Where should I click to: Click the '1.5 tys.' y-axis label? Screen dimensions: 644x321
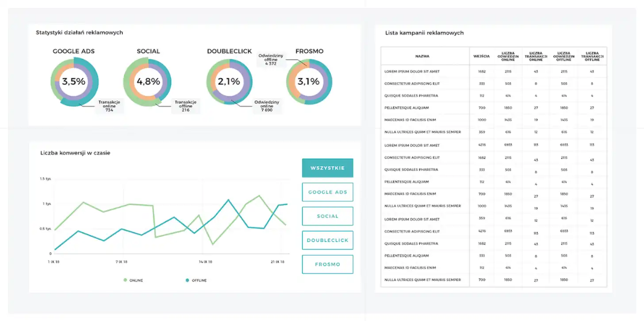pos(46,179)
